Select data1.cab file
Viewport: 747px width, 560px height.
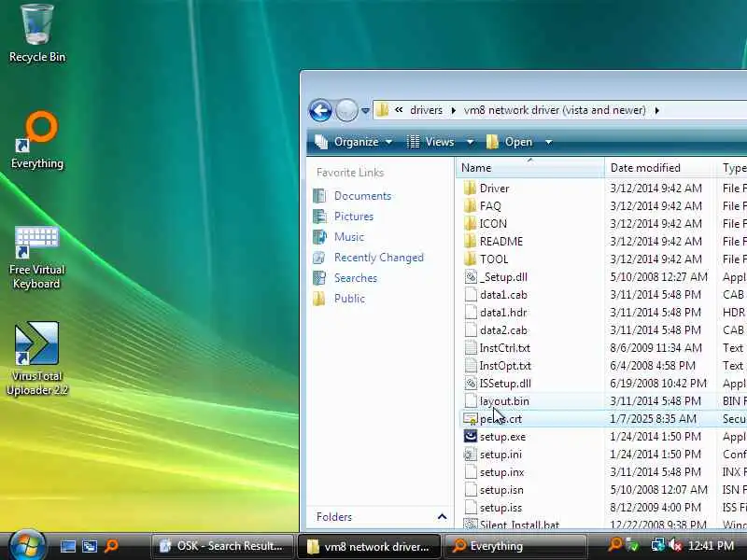tap(503, 295)
